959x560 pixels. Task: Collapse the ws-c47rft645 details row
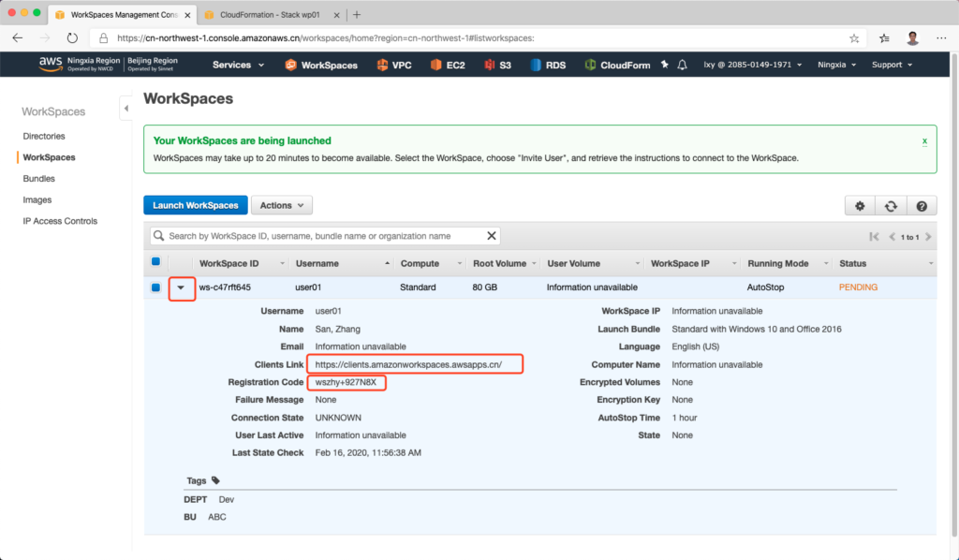(x=182, y=288)
